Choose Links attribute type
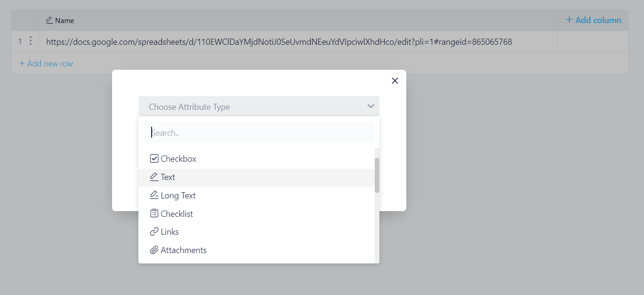 click(x=257, y=232)
